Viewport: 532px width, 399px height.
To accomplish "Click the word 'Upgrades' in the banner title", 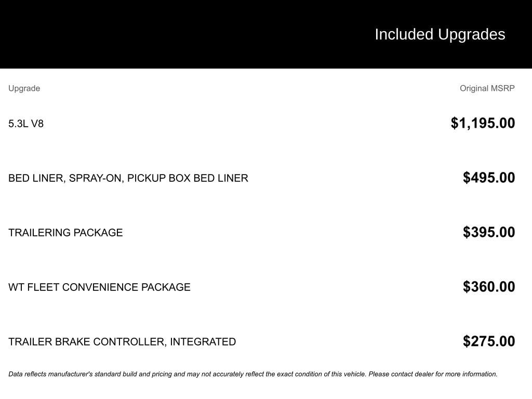I will tap(471, 34).
